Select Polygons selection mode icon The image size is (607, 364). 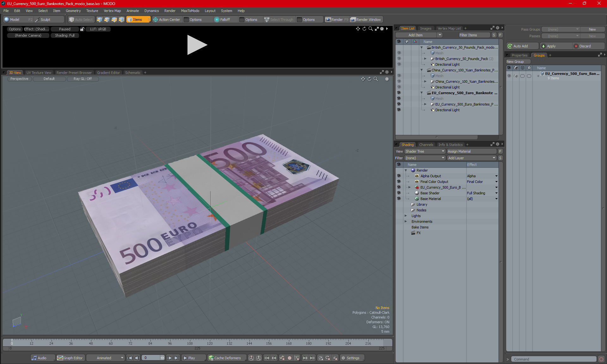(114, 20)
